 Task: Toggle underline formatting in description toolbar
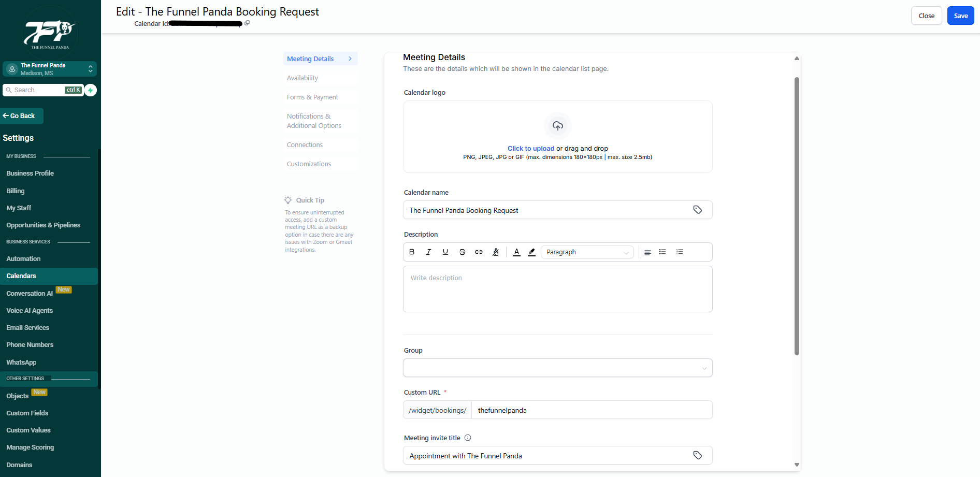pos(445,252)
